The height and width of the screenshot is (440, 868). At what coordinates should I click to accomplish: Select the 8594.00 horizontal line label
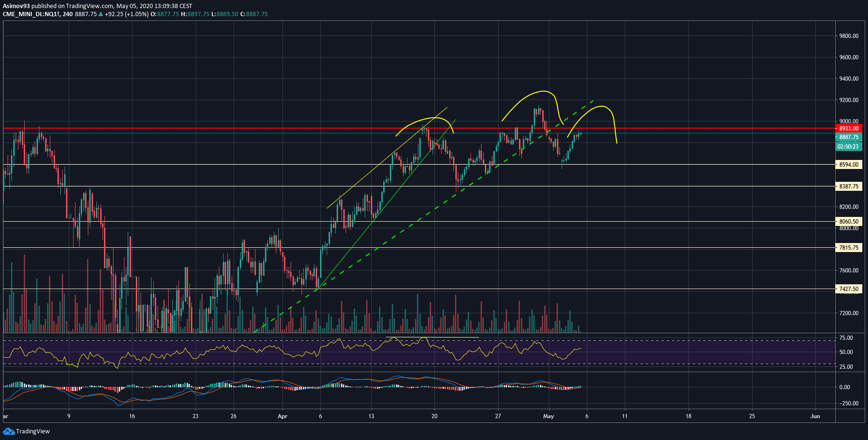pos(849,165)
